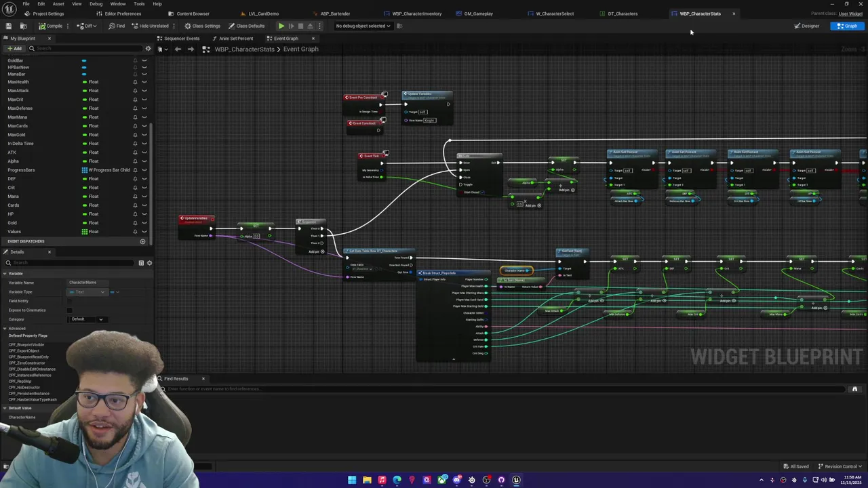Open the container type dropdown beside Variable Type

114,292
